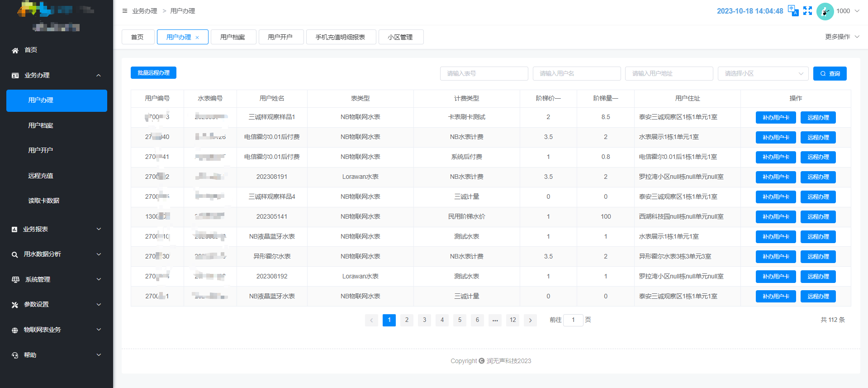
Task: Switch to the 小区管理 tab
Action: 400,37
